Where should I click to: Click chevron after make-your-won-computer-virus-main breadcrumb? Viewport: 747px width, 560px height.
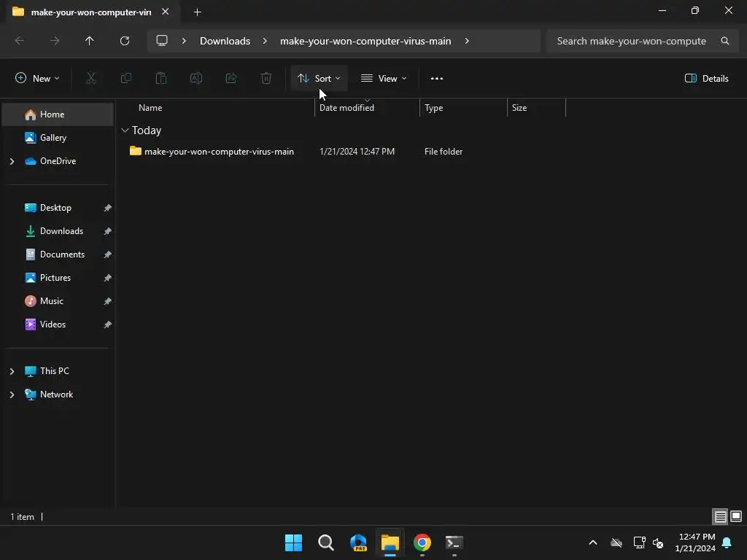point(467,41)
